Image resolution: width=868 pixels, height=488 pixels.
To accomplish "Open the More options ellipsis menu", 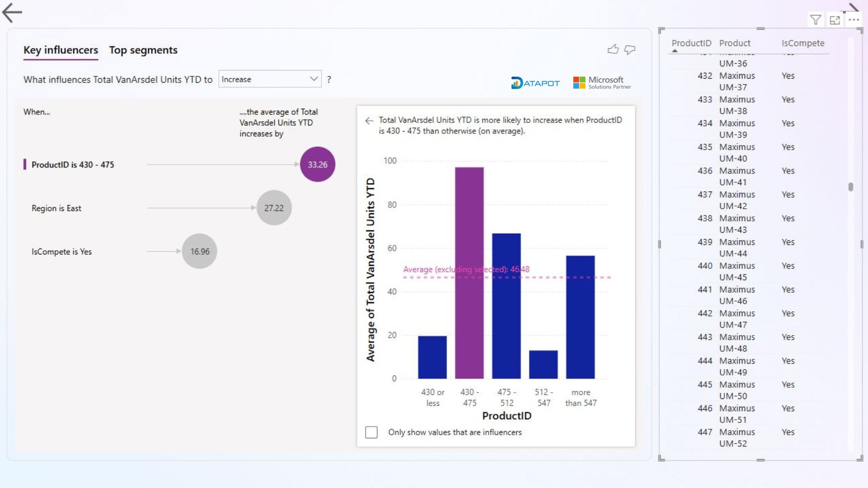I will tap(854, 20).
